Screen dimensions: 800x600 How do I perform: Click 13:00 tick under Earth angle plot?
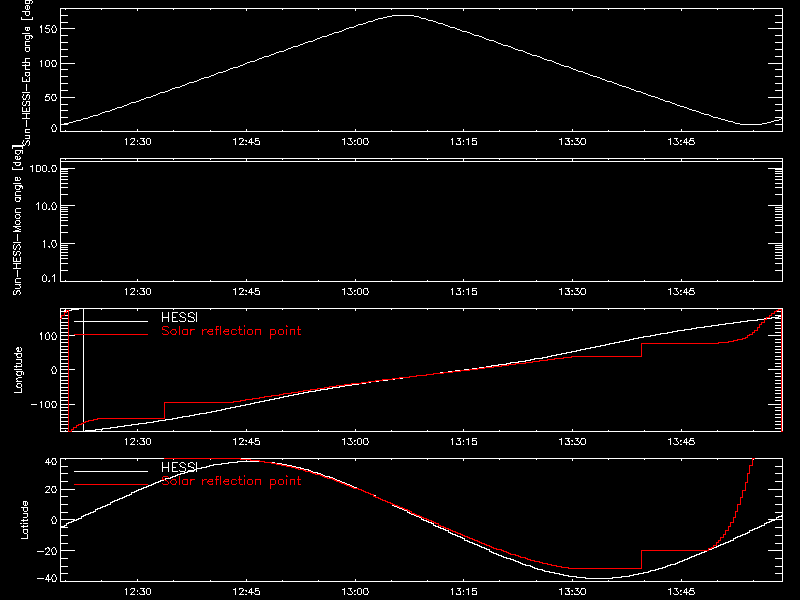[x=355, y=141]
